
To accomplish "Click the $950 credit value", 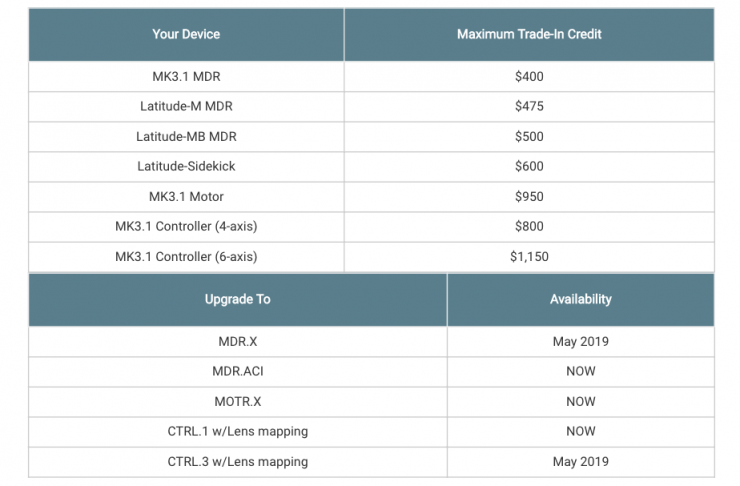I will pos(529,196).
